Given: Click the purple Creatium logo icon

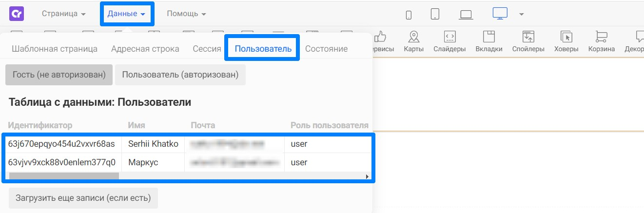Looking at the screenshot, I should click(17, 14).
